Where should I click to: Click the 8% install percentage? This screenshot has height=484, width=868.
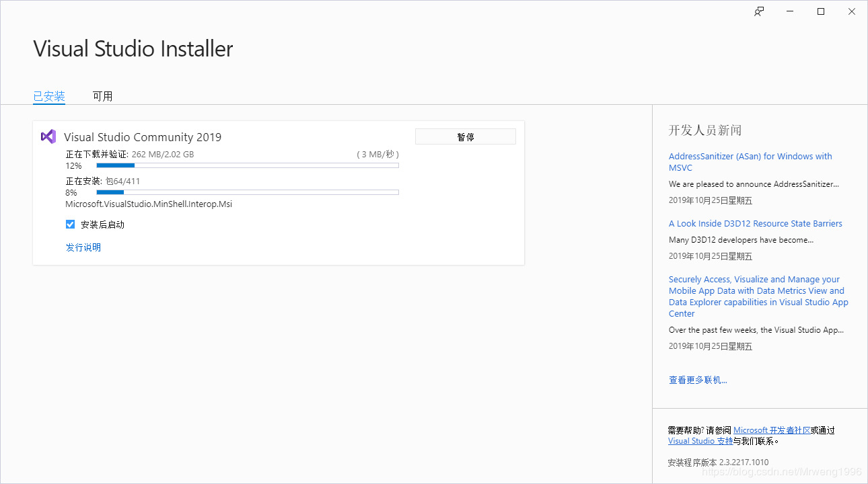71,192
